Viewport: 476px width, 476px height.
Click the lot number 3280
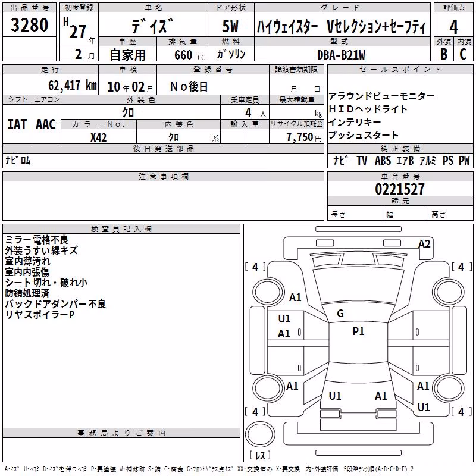point(29,25)
